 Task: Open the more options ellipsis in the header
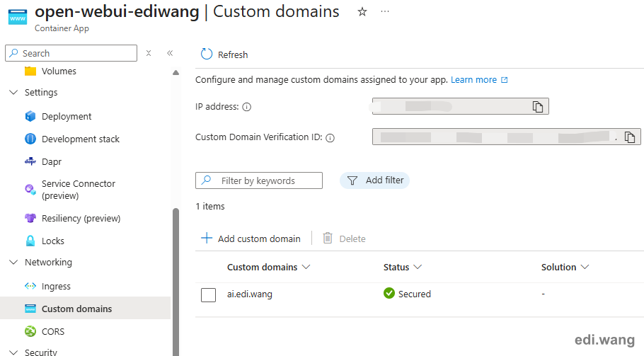click(x=385, y=11)
